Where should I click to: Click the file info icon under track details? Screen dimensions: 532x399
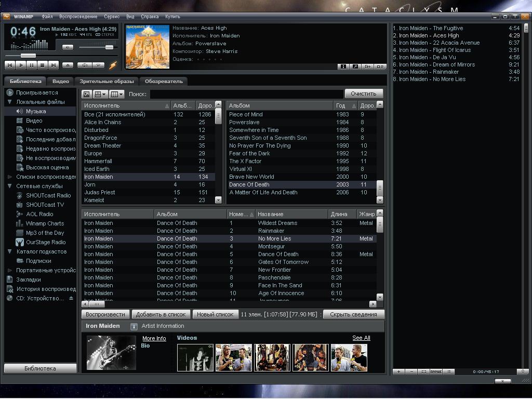[343, 66]
